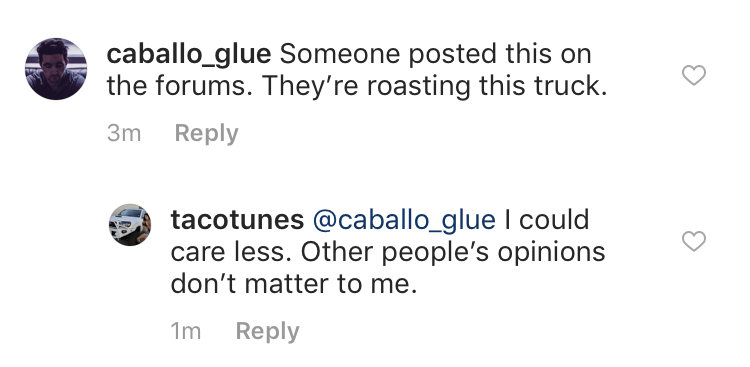
Task: Open the tacotunes username link
Action: tap(237, 220)
